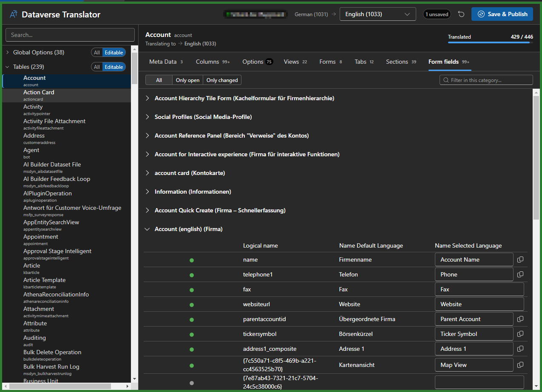Click the Translated progress bar
This screenshot has width=542, height=392.
[491, 42]
